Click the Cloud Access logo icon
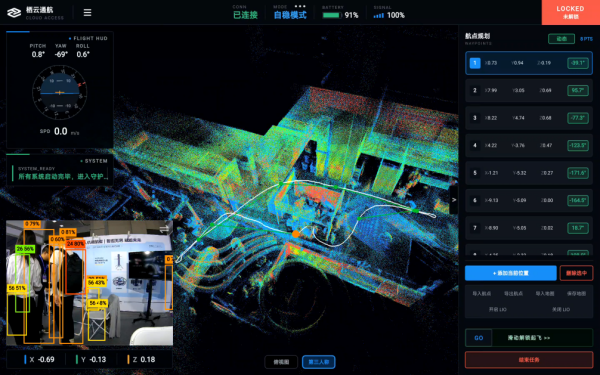Image resolution: width=600 pixels, height=375 pixels. 14,13
